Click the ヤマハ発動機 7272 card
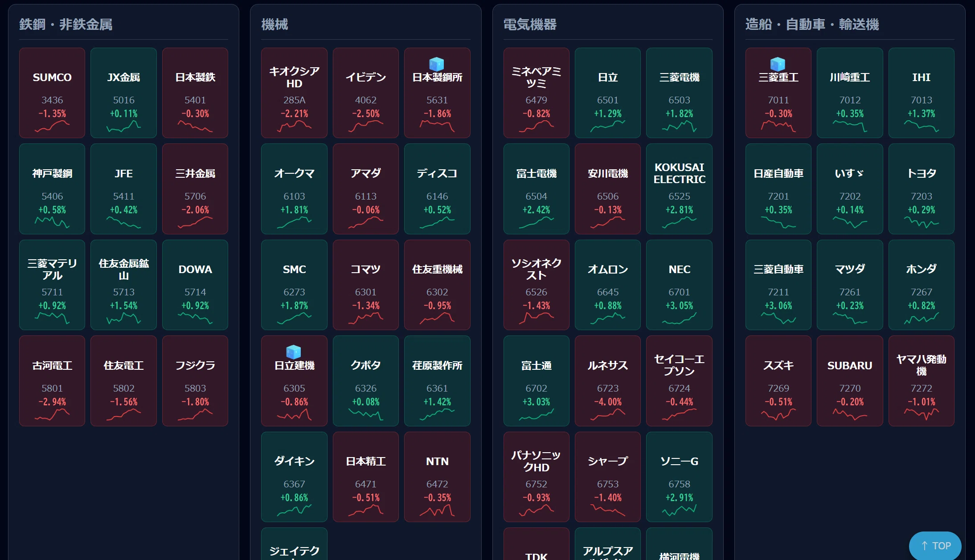Image resolution: width=975 pixels, height=560 pixels. coord(921,381)
